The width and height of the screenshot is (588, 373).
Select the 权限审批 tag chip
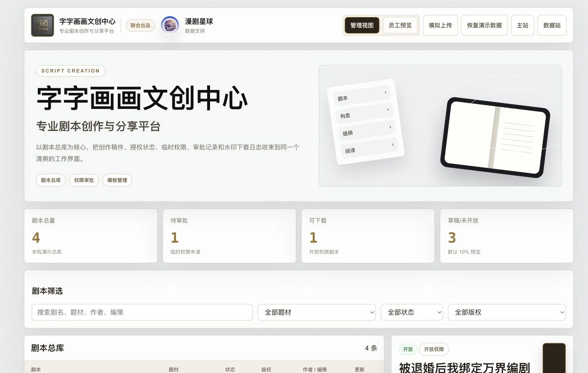point(84,180)
